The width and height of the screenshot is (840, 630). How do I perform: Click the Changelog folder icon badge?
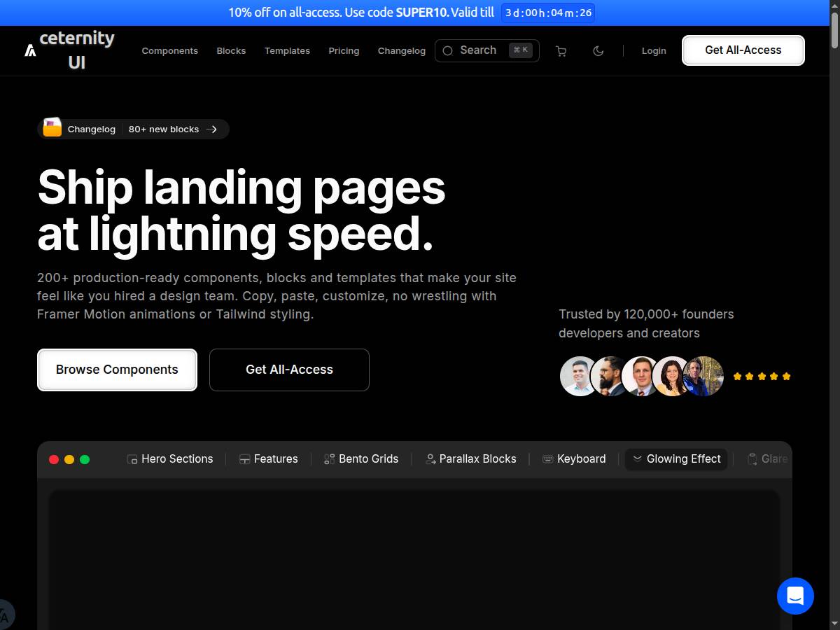[x=52, y=129]
